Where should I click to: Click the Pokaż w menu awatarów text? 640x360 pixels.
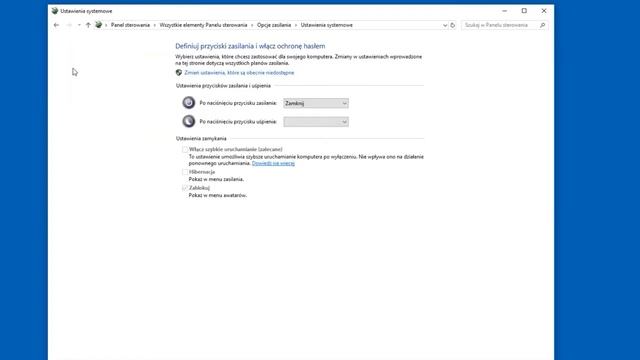click(x=218, y=196)
